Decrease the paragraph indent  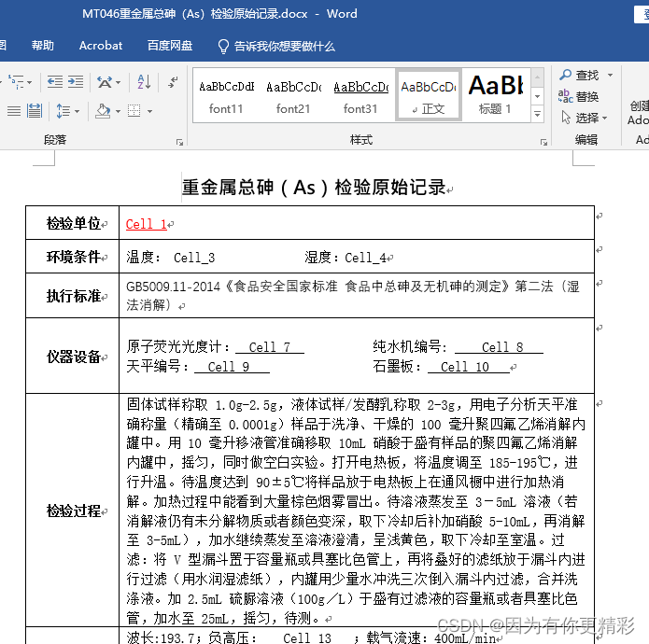(x=55, y=82)
